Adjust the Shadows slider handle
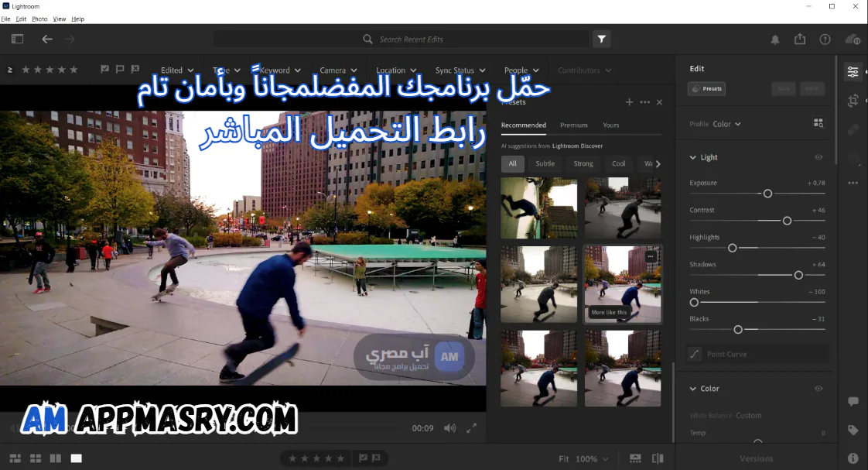The image size is (868, 470). pos(798,275)
